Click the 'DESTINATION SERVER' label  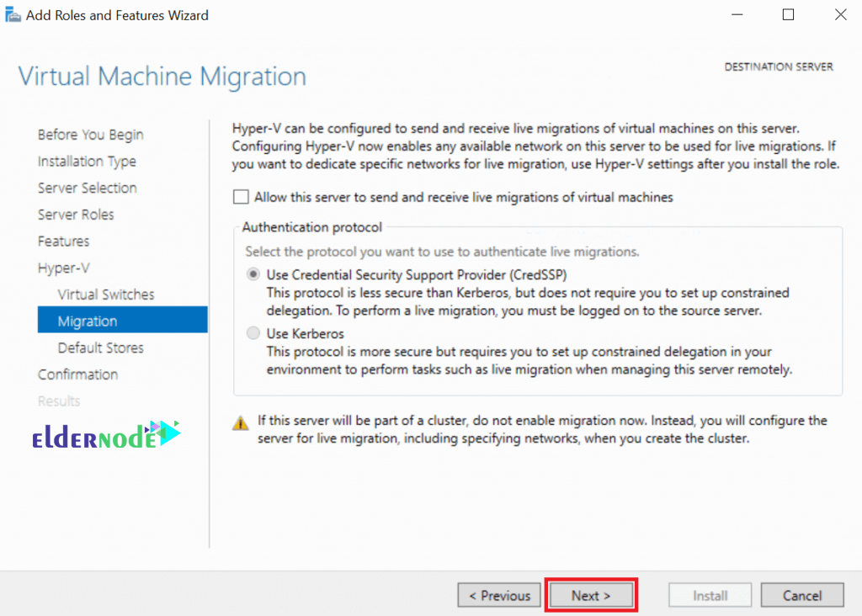point(779,67)
